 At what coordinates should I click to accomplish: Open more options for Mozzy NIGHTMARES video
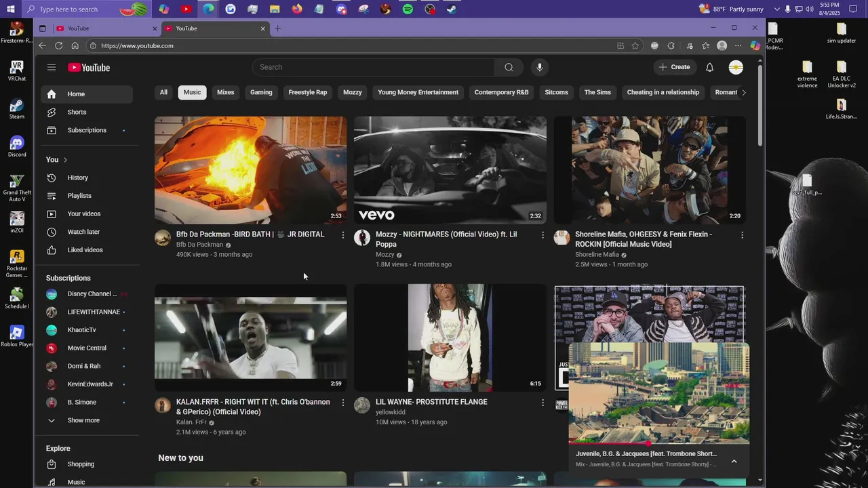point(542,235)
